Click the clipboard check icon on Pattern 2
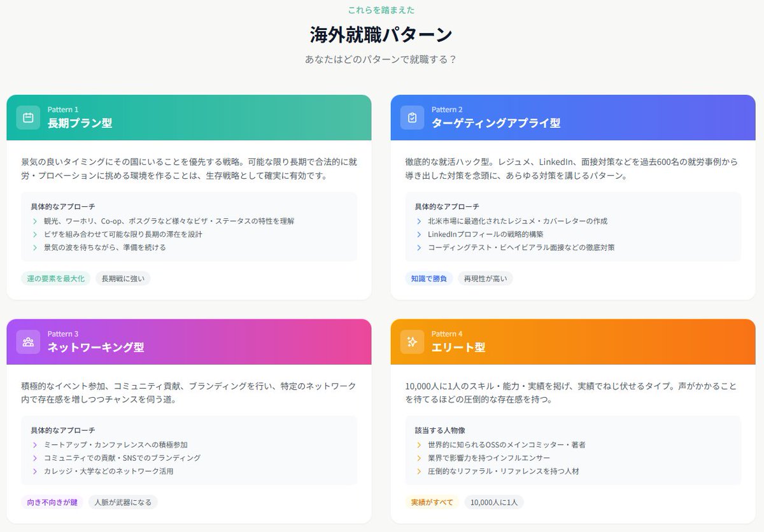 [x=412, y=118]
